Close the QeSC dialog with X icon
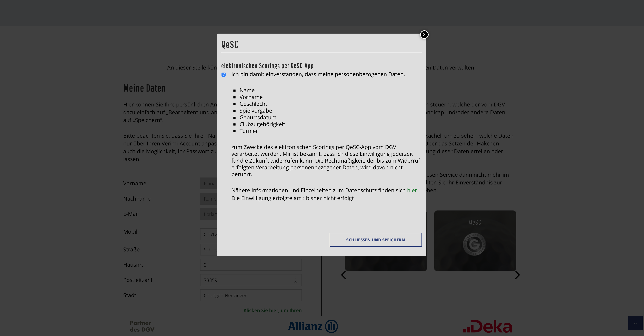644x336 pixels. (x=424, y=35)
